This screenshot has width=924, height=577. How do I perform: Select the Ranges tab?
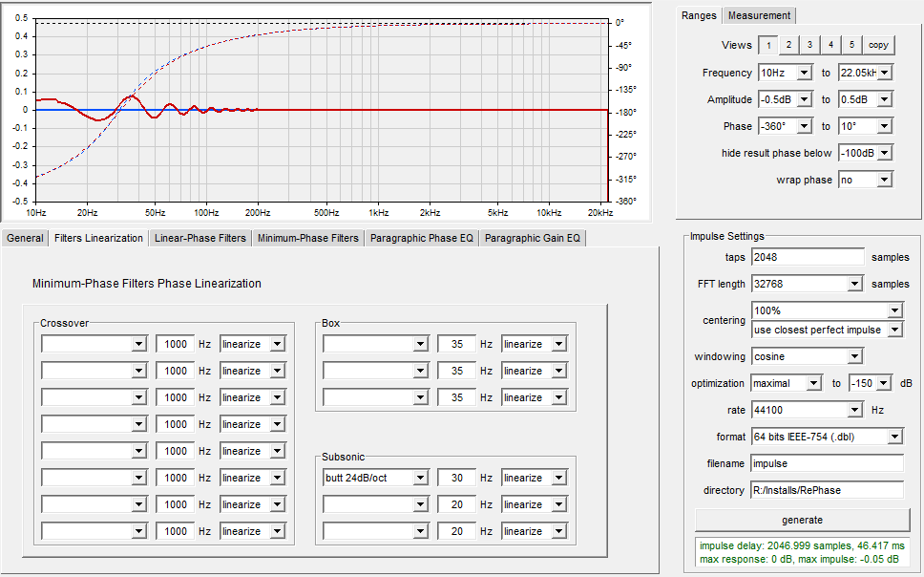tap(699, 15)
